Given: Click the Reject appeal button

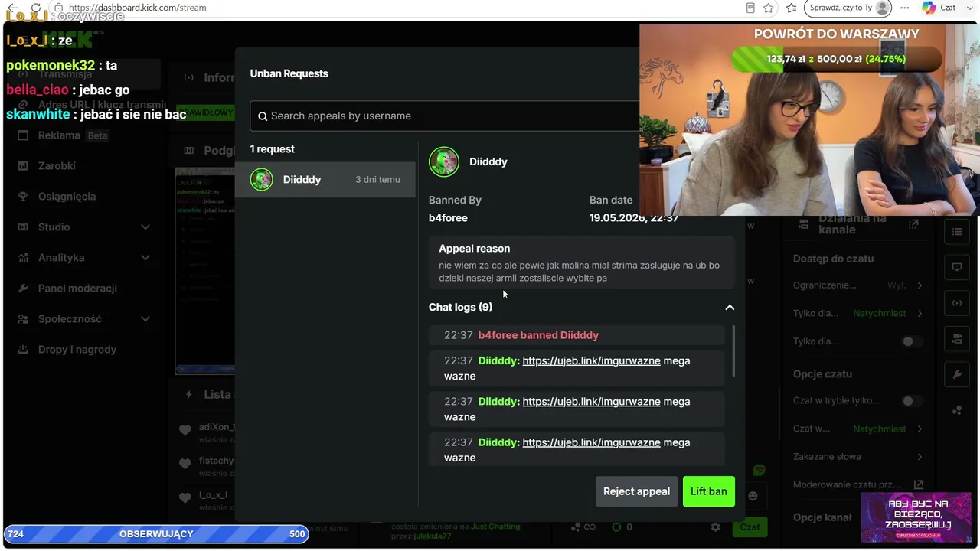Looking at the screenshot, I should (636, 491).
